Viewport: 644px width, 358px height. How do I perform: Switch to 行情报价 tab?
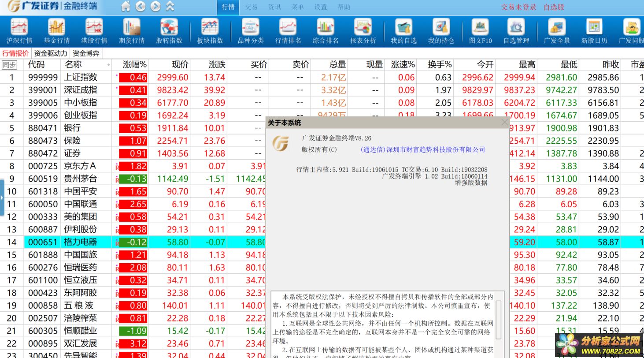click(16, 53)
